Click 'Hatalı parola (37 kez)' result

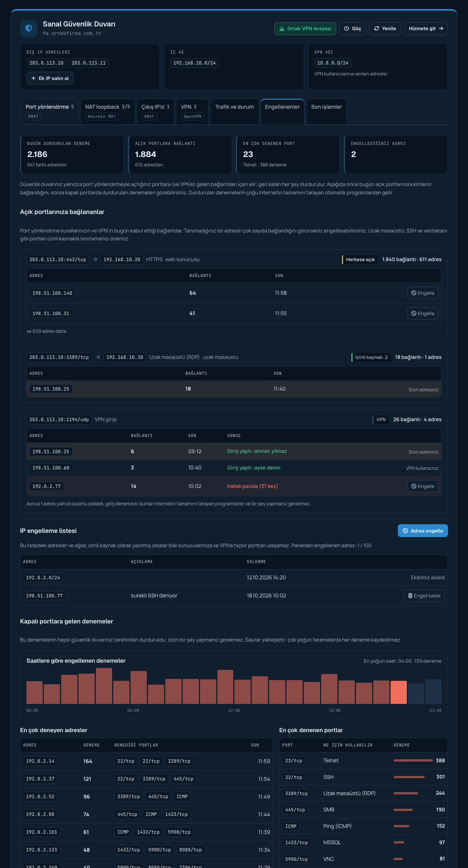[252, 486]
